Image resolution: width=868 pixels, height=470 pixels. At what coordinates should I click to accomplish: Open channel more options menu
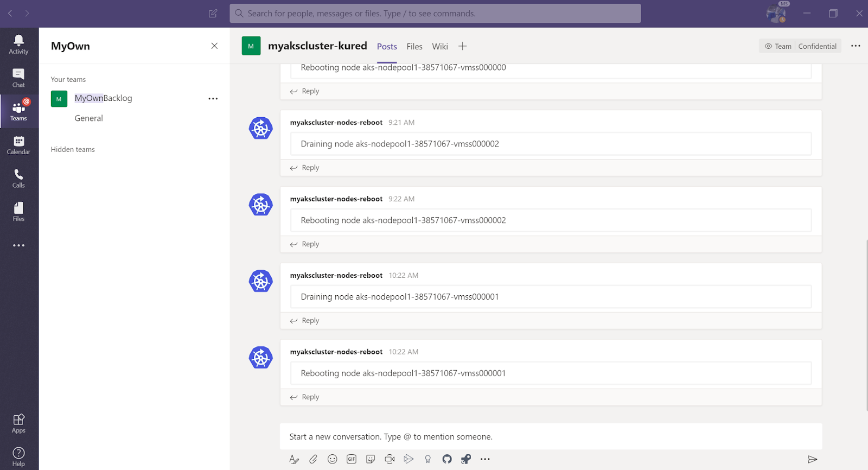(856, 46)
